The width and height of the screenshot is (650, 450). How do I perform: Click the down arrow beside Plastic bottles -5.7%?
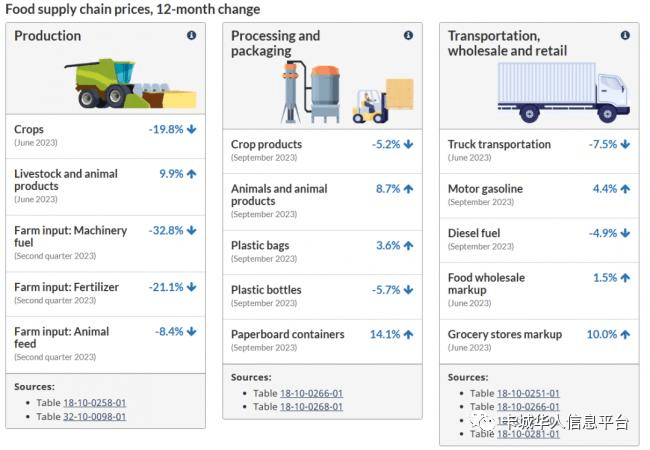click(408, 290)
